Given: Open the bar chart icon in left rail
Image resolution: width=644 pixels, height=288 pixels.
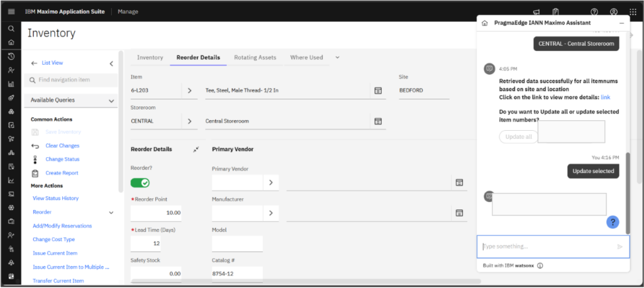Looking at the screenshot, I should click(x=11, y=84).
